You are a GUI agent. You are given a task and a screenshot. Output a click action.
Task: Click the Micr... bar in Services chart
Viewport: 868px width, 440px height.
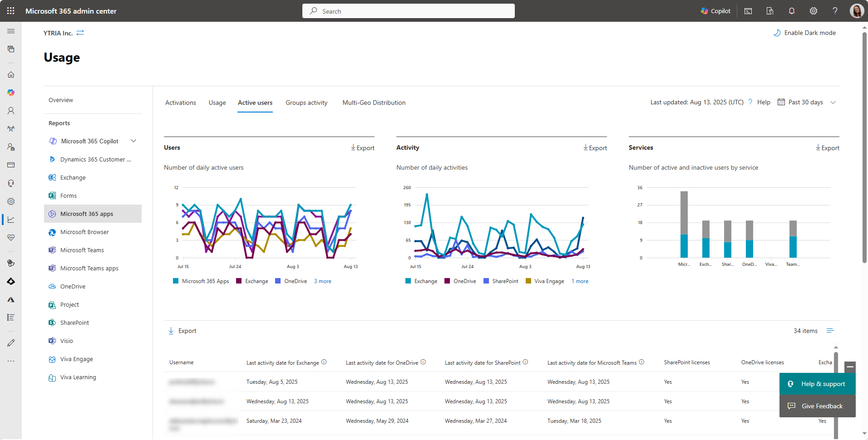(684, 225)
